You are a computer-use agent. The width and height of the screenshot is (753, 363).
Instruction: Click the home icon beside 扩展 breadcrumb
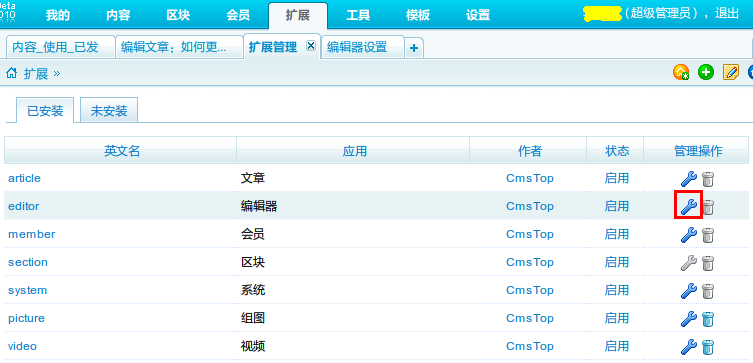point(12,73)
